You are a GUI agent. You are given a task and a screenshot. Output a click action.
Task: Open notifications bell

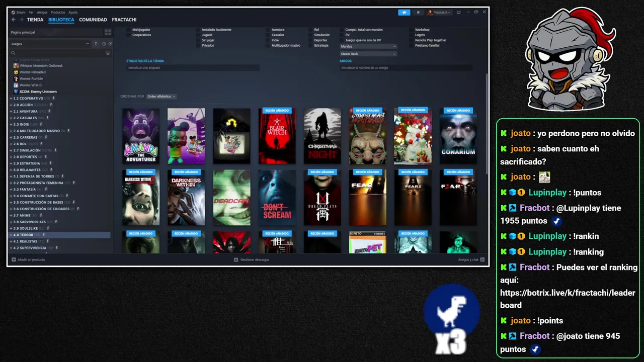(x=418, y=12)
